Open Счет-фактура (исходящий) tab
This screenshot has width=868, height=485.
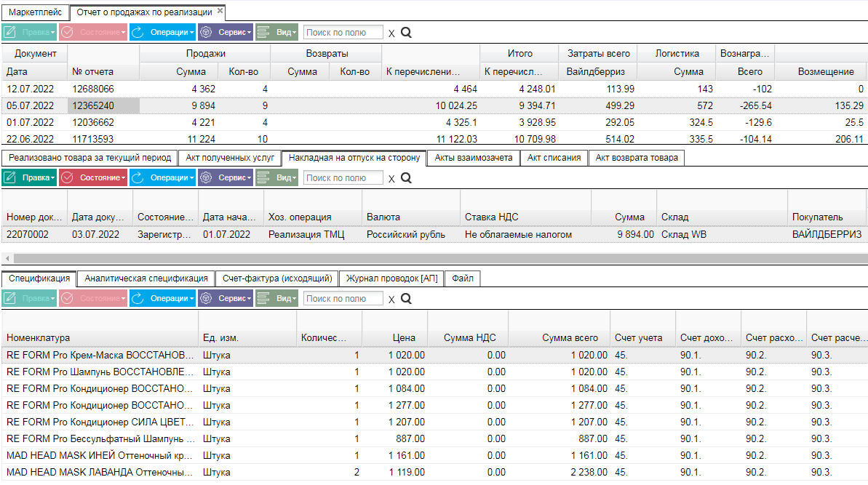[277, 278]
